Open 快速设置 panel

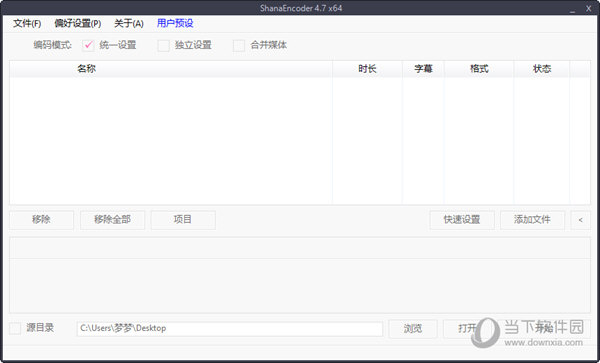point(462,220)
